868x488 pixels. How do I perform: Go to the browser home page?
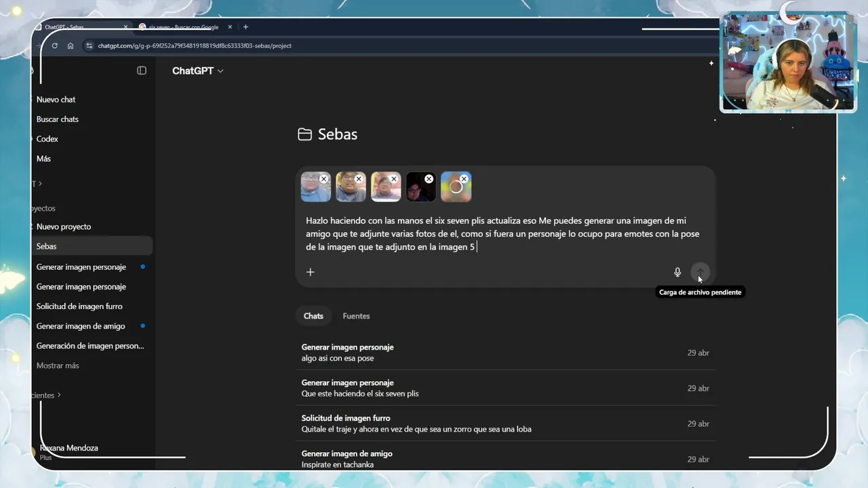pos(71,45)
